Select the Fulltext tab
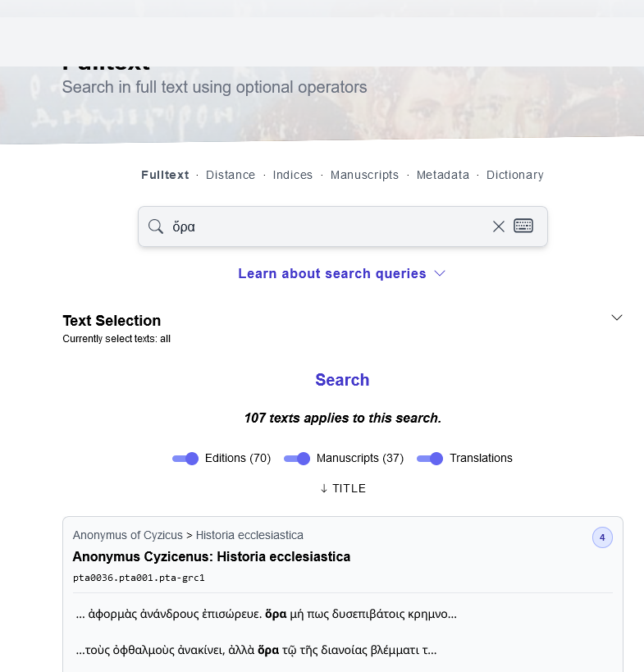 [165, 175]
